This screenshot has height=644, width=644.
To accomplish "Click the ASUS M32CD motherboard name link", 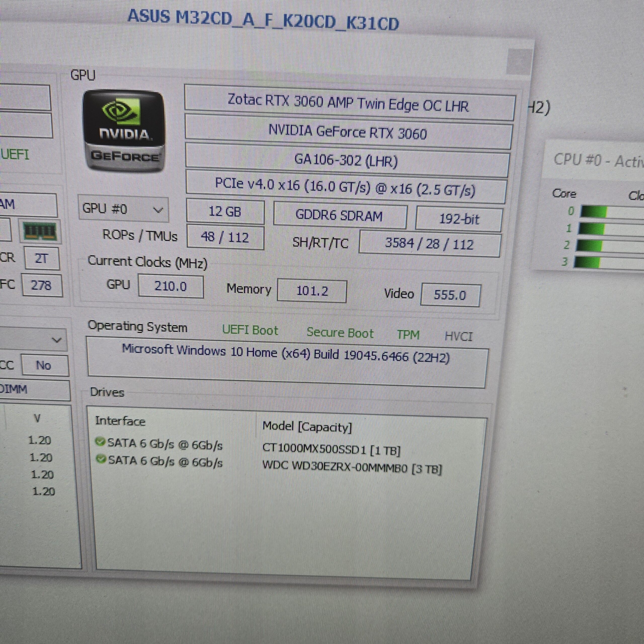I will (x=263, y=20).
